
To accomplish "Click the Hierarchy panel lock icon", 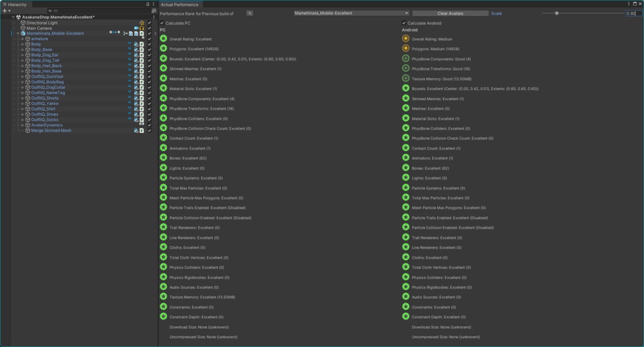I will click(x=148, y=4).
